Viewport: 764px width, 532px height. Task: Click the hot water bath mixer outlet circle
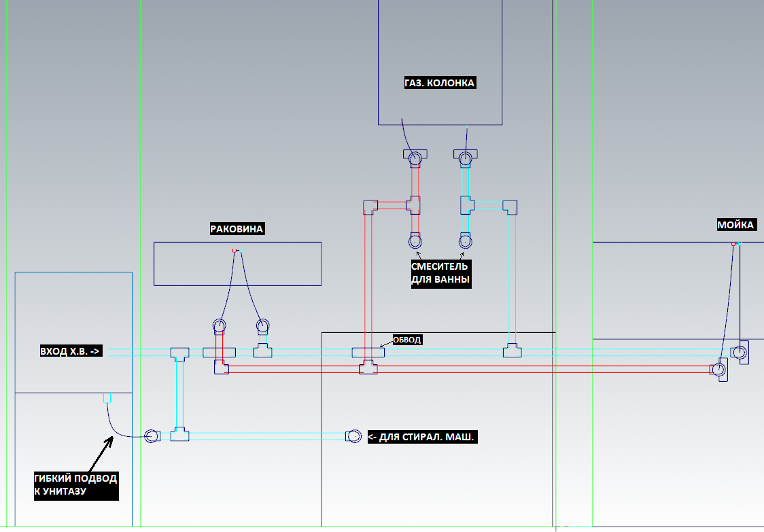(415, 241)
